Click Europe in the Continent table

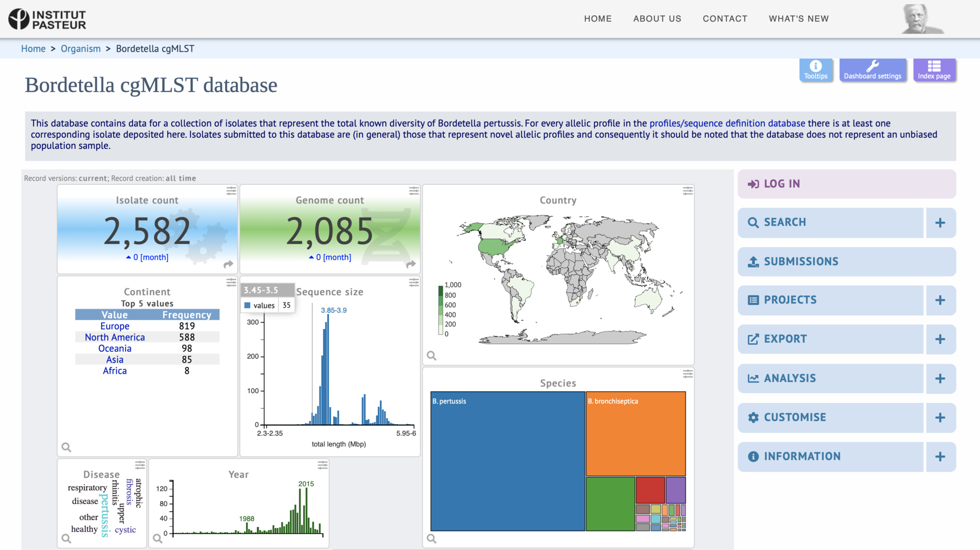(x=115, y=326)
